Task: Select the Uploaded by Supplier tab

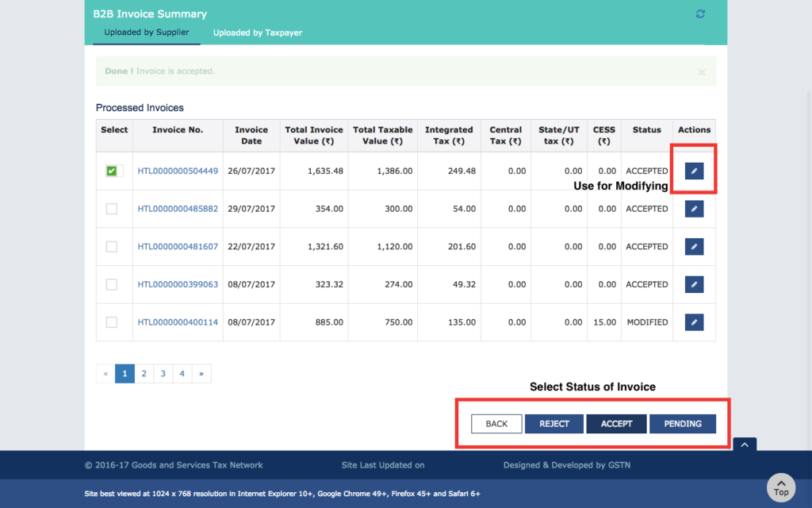Action: (146, 33)
